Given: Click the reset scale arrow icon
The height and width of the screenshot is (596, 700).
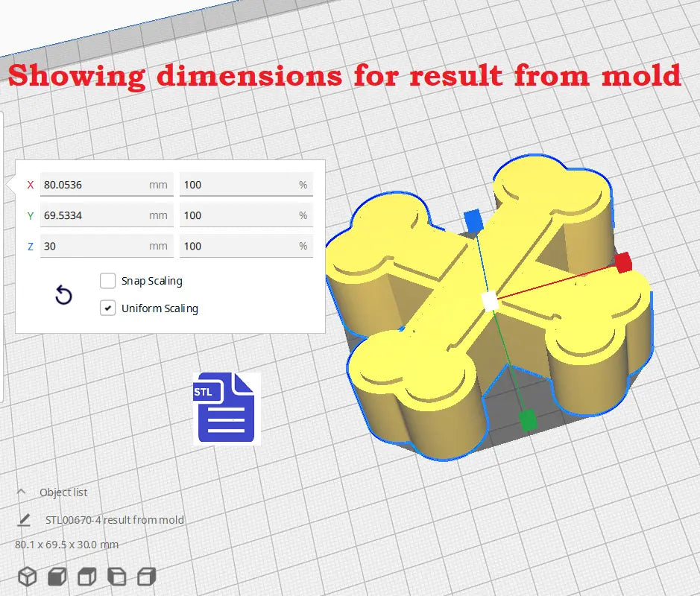Looking at the screenshot, I should pyautogui.click(x=64, y=296).
